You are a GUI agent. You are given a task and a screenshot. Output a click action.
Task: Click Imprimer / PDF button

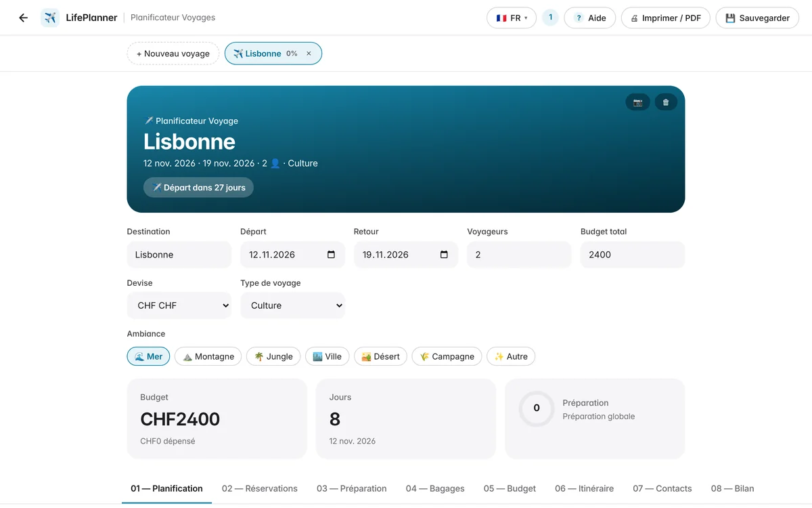coord(666,18)
